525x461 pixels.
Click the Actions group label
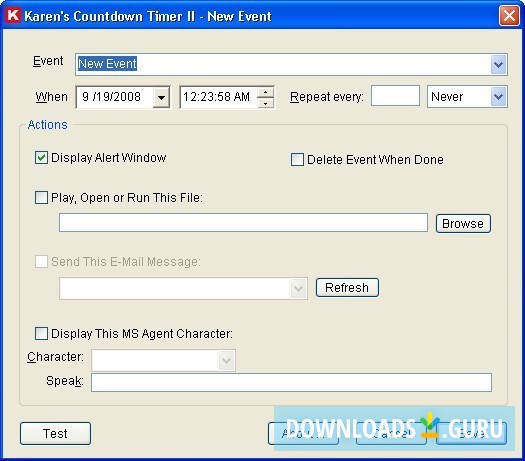point(48,125)
